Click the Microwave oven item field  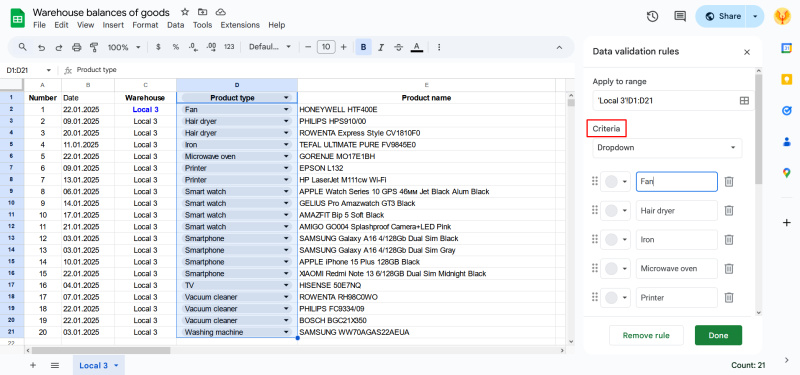click(x=677, y=268)
